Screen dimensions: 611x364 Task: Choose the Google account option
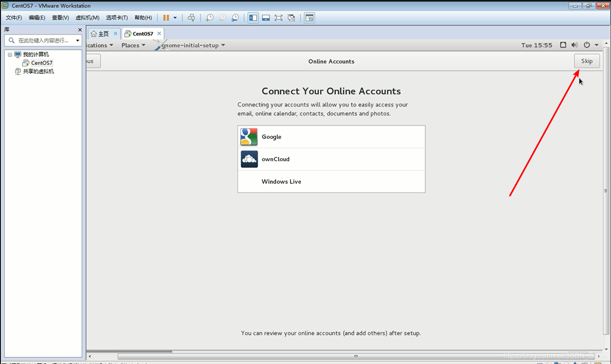coord(331,137)
